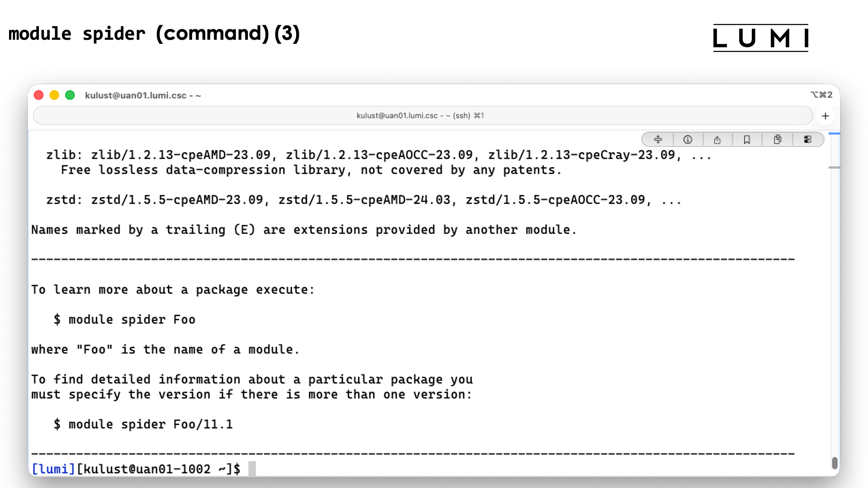
Task: Click the bookmark icon in terminal toolbar
Action: pyautogui.click(x=747, y=140)
